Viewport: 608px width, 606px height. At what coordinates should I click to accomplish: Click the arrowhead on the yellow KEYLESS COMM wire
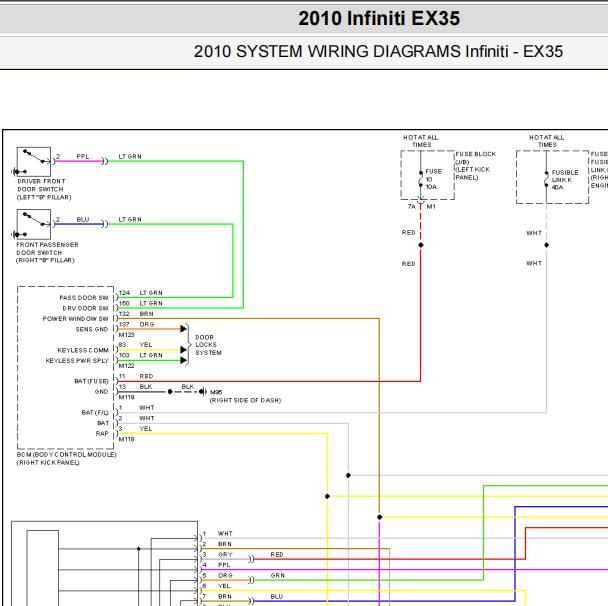[x=183, y=350]
